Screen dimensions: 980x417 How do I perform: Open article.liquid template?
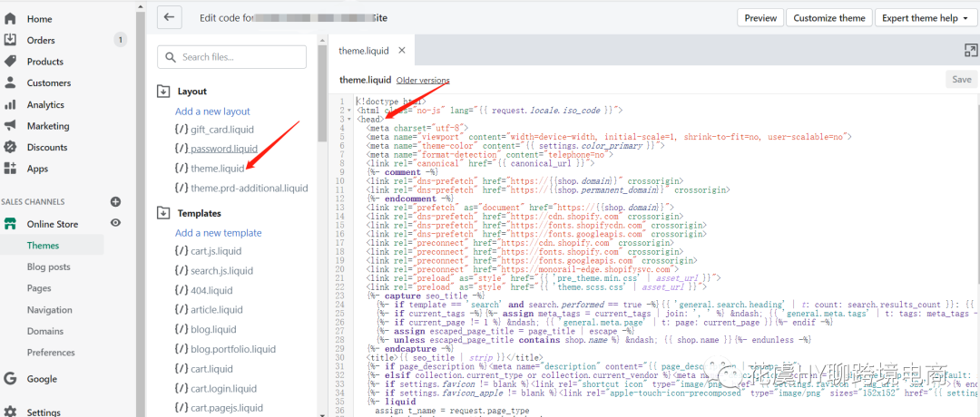pos(209,310)
